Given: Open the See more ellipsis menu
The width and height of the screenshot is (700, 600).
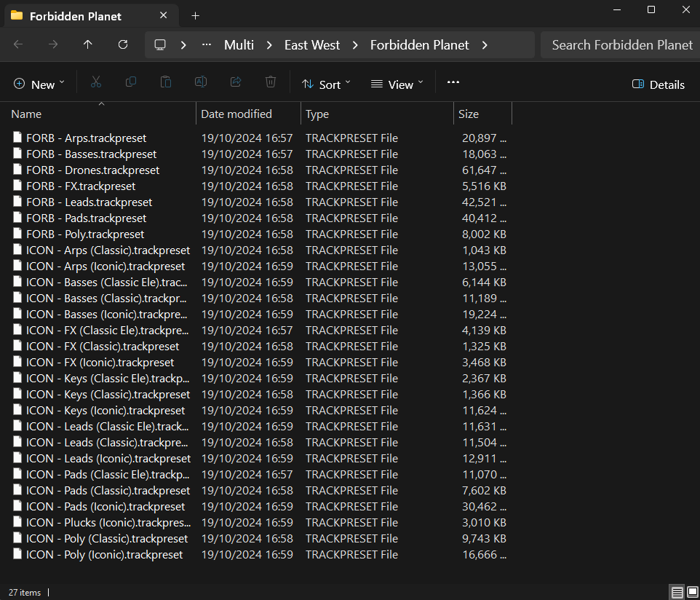Looking at the screenshot, I should point(453,82).
